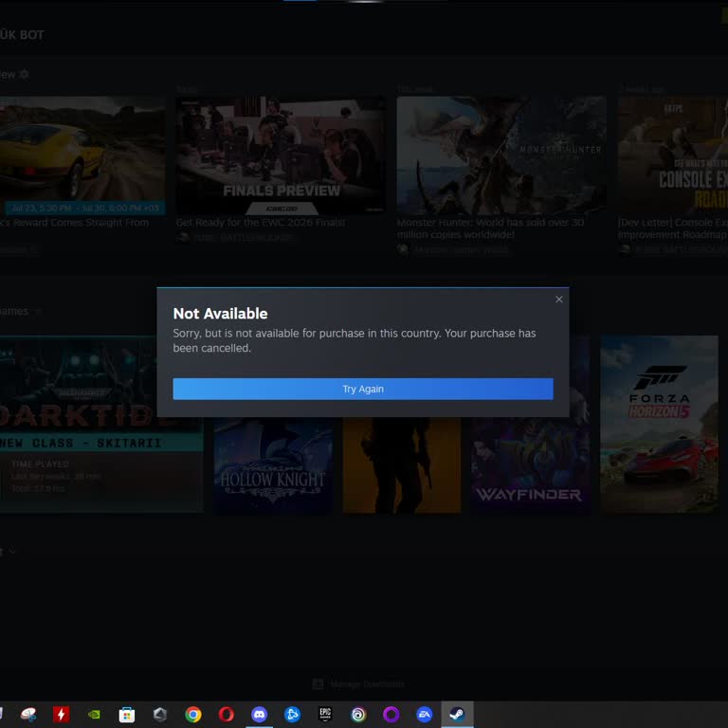Open '[Dev Letter] Console' headline
The width and height of the screenshot is (728, 728).
pyautogui.click(x=673, y=228)
